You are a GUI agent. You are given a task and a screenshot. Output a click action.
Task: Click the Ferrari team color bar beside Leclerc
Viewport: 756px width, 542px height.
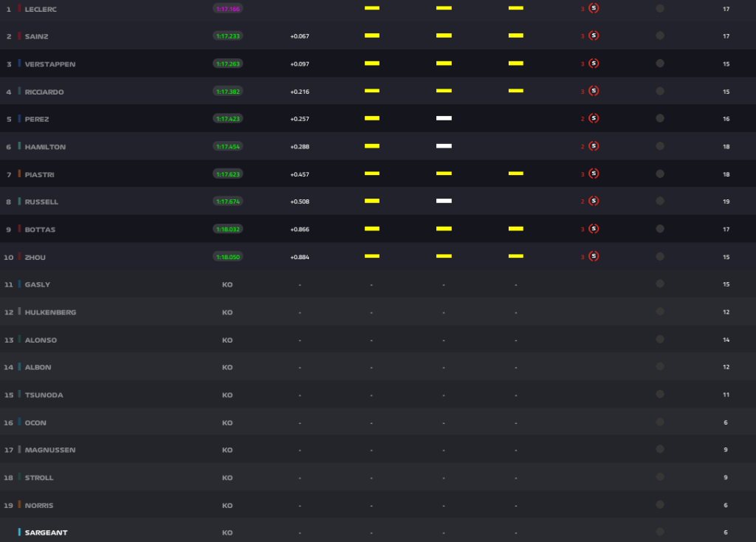20,8
